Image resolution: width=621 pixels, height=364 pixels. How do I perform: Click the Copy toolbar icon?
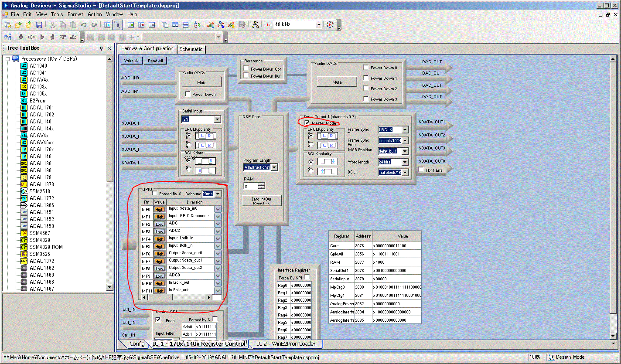tap(63, 25)
